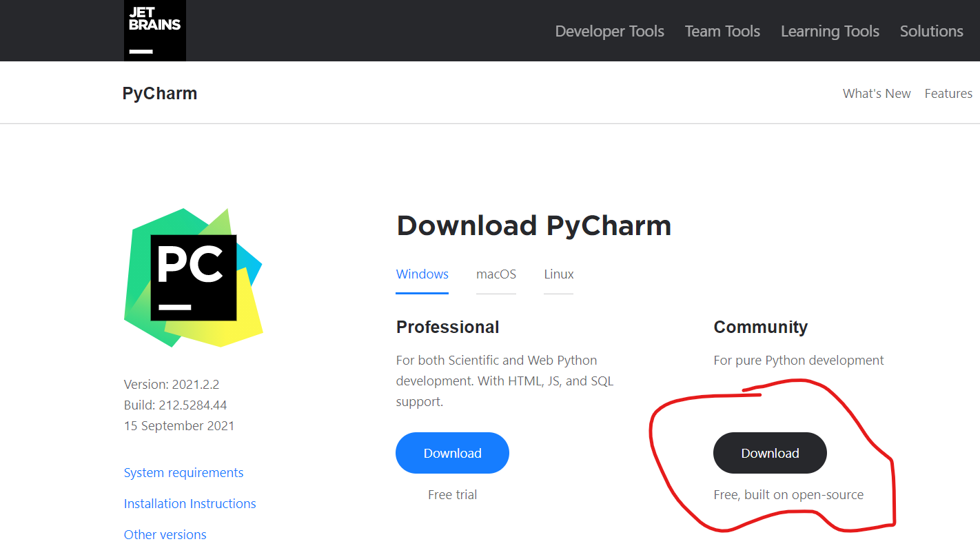Viewport: 980px width, 546px height.
Task: Open the Learning Tools menu
Action: [830, 31]
